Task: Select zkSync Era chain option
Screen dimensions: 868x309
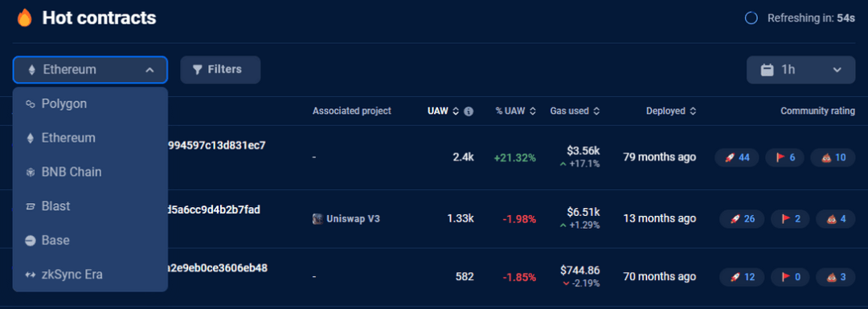Action: (90, 274)
